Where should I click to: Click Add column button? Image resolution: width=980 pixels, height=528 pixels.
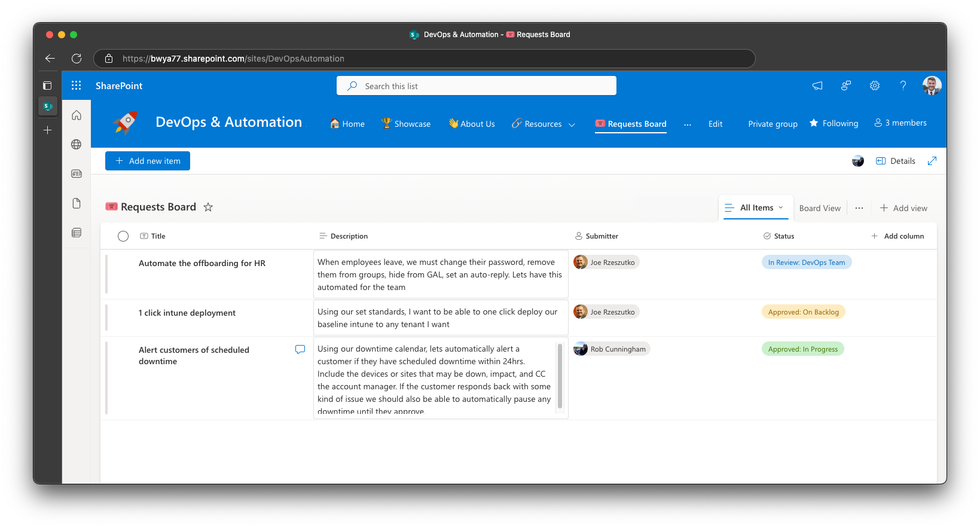(x=897, y=236)
